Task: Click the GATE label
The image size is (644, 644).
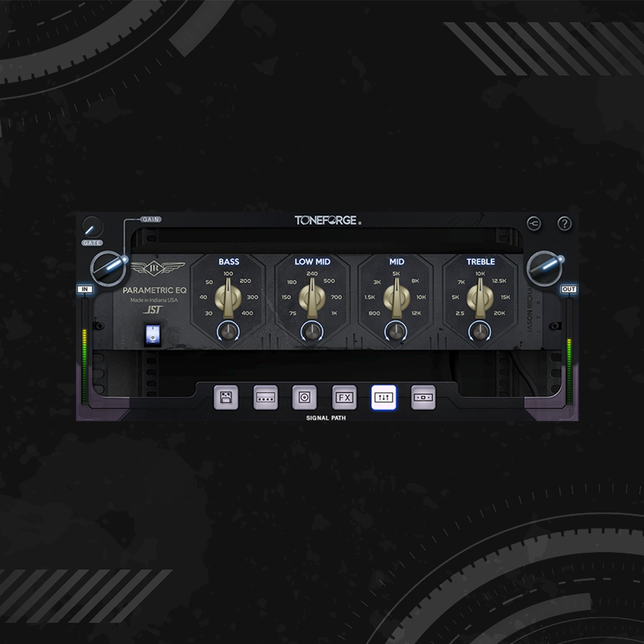Action: [x=92, y=243]
